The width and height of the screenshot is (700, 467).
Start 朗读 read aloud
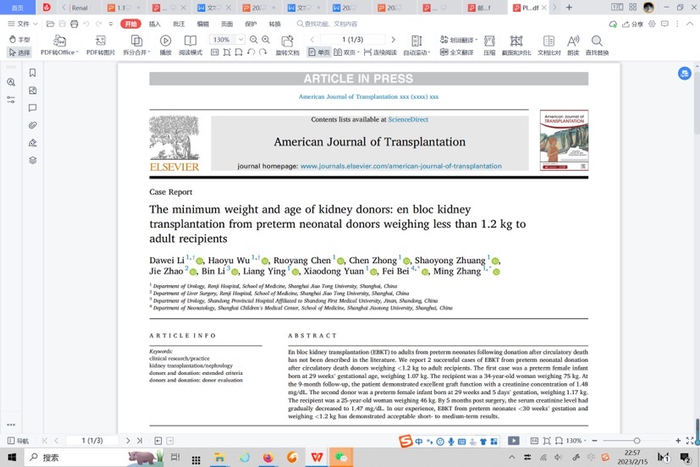573,45
